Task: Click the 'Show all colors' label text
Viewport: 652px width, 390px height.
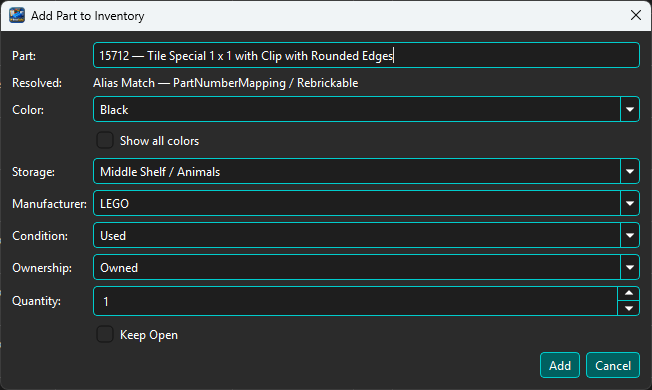Action: (159, 141)
